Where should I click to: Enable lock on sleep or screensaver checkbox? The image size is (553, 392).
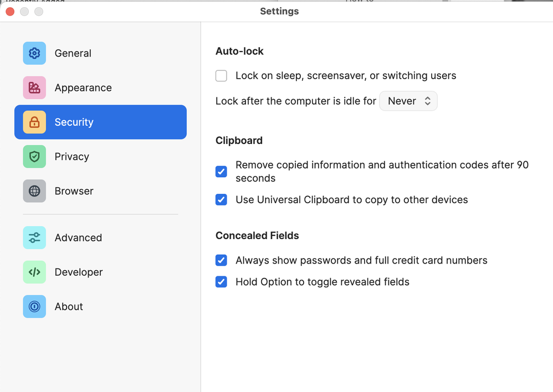tap(221, 76)
